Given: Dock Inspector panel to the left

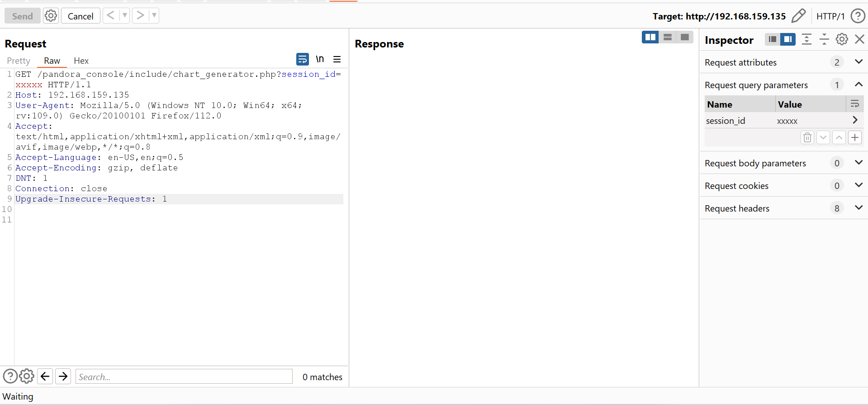Looking at the screenshot, I should (773, 39).
